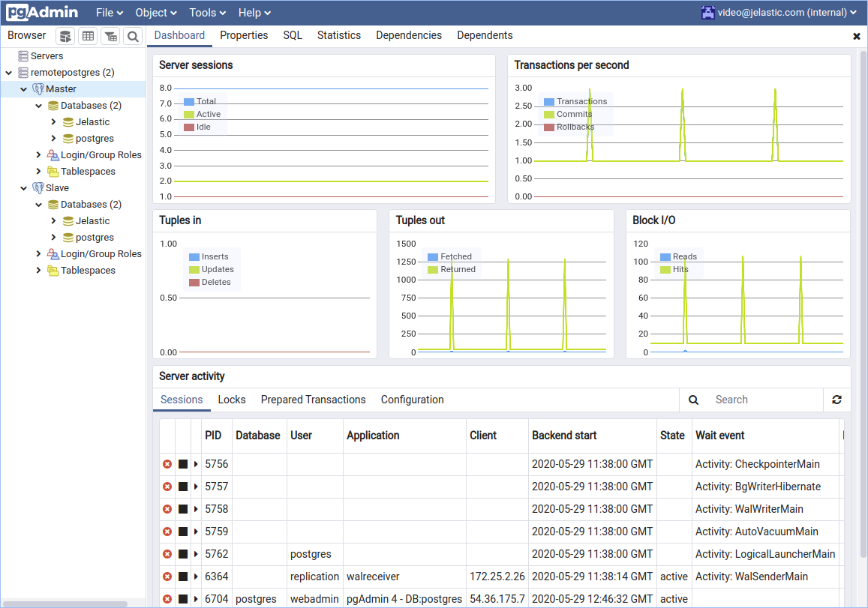The width and height of the screenshot is (868, 608).
Task: Click the browser tree horizontal scrollbar
Action: [65, 604]
